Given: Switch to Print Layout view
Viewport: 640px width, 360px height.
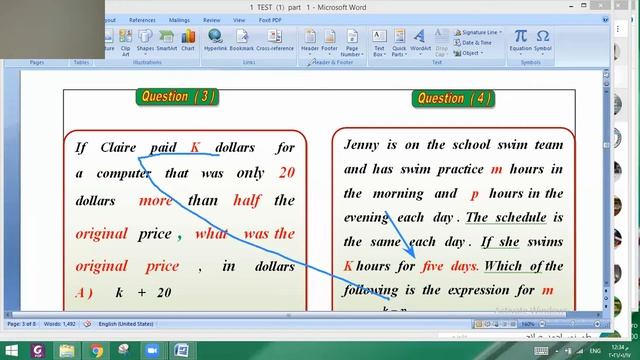Looking at the screenshot, I should click(478, 324).
